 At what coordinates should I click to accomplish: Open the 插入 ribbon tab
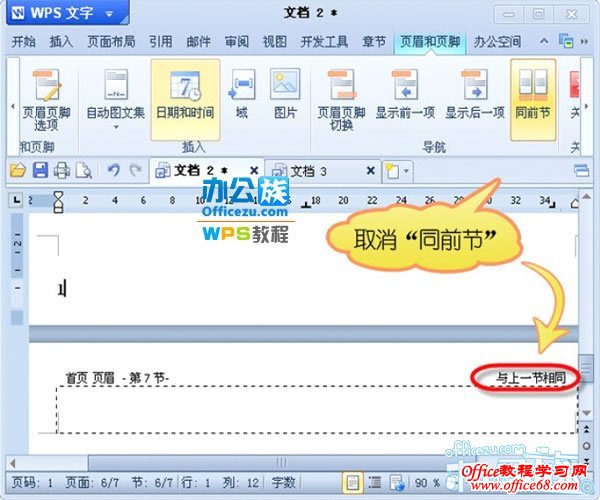[61, 41]
